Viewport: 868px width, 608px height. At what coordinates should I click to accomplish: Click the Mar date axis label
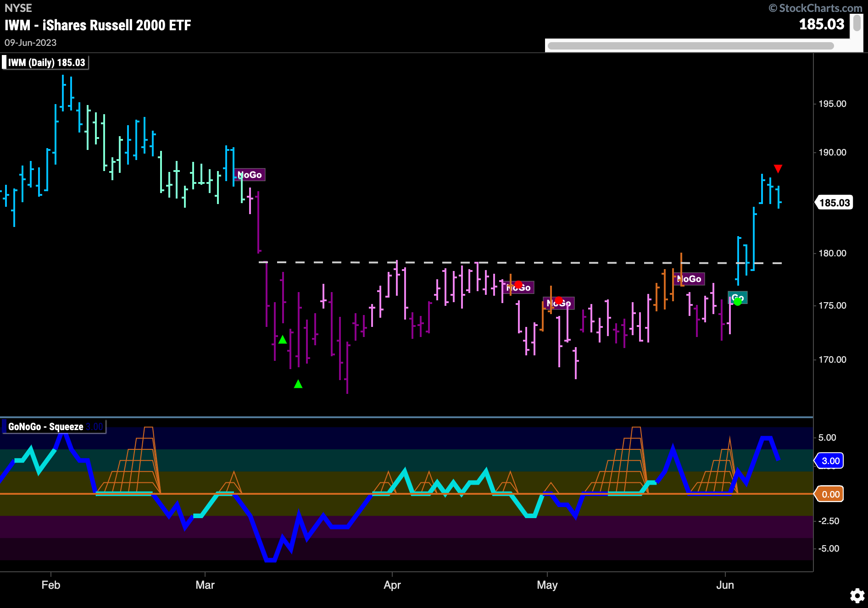click(x=205, y=585)
